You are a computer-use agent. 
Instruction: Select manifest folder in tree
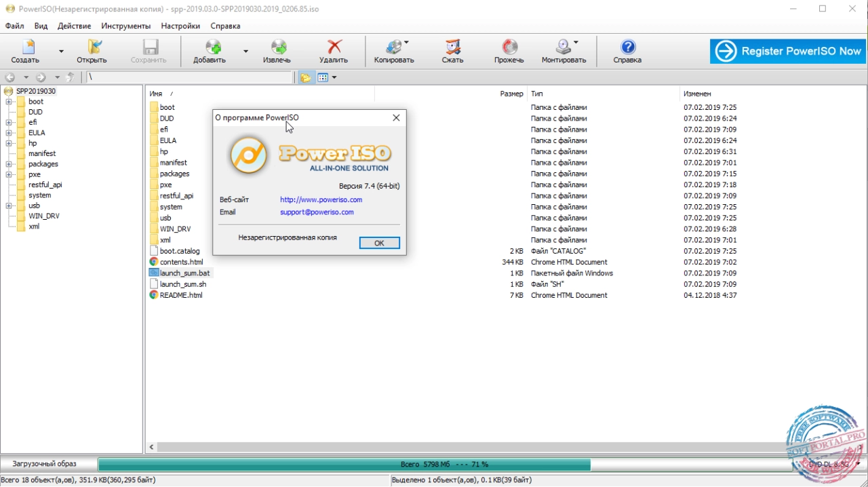[42, 153]
